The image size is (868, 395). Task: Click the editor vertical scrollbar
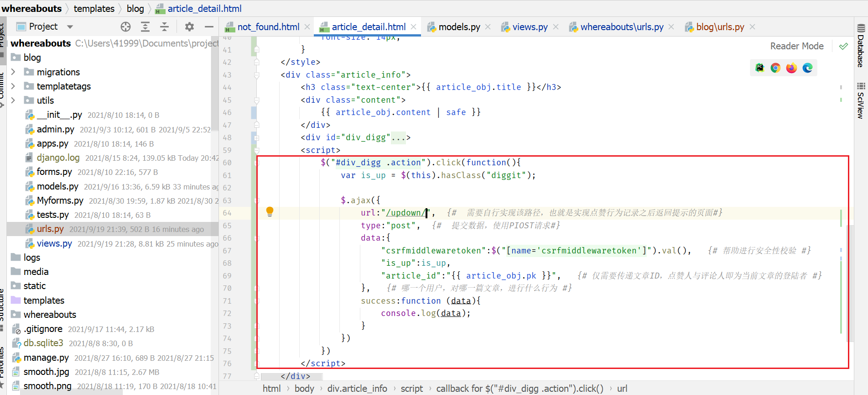pyautogui.click(x=849, y=283)
